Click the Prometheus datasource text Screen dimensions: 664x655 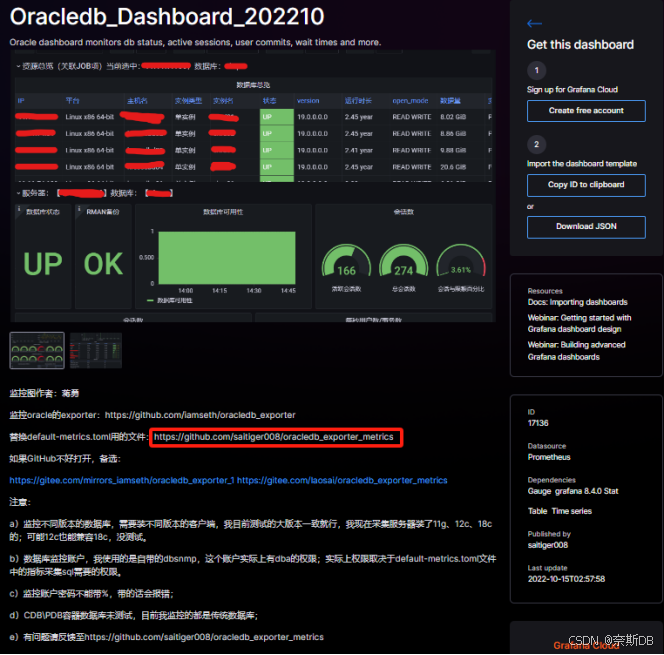pos(549,457)
